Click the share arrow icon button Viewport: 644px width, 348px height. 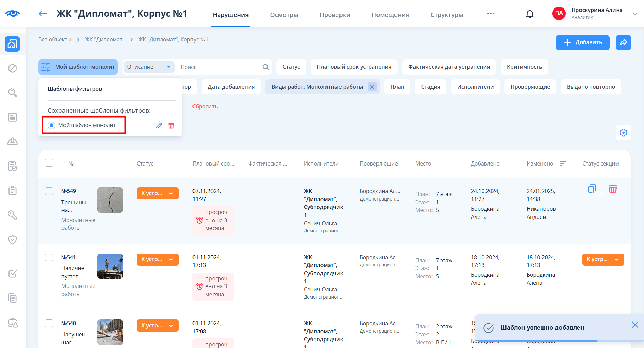click(623, 42)
